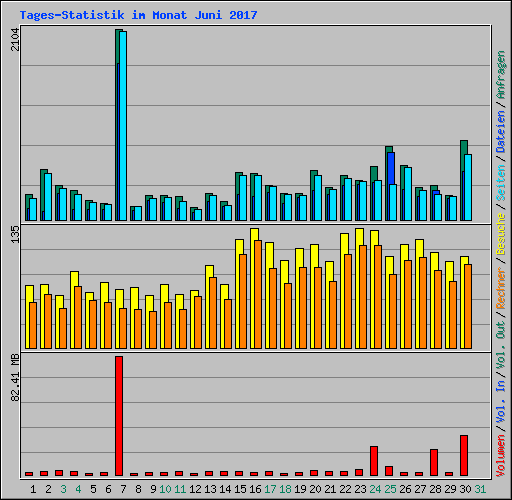
Task: Click the 'Vol. Out' legend label
Action: coord(501,346)
